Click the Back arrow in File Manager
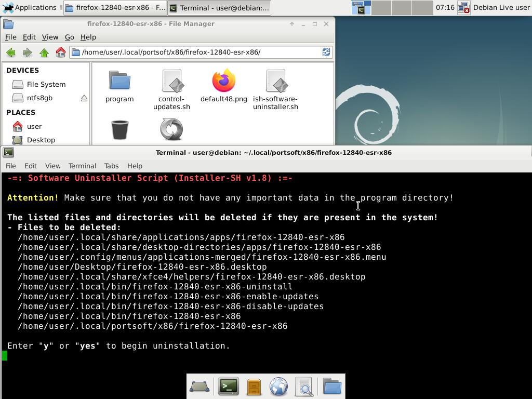The image size is (532, 399). click(x=11, y=52)
